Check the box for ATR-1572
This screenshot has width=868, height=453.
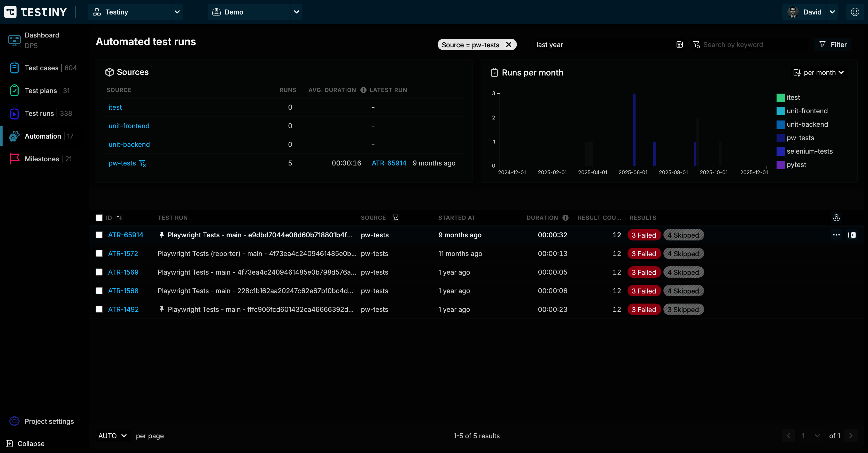99,254
